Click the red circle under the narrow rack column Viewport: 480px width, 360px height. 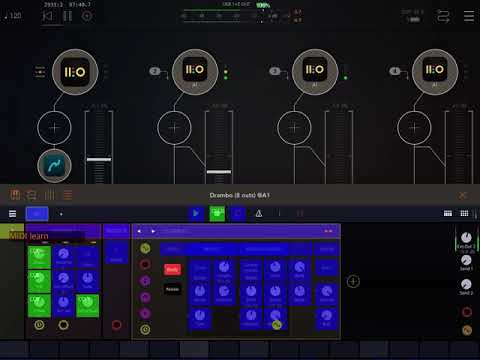116,325
